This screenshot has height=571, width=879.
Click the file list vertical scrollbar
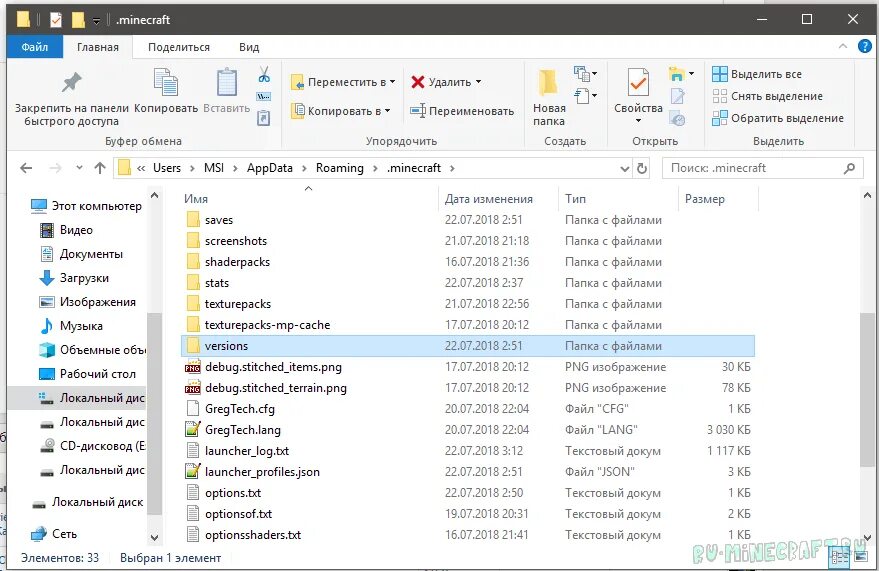coord(867,388)
